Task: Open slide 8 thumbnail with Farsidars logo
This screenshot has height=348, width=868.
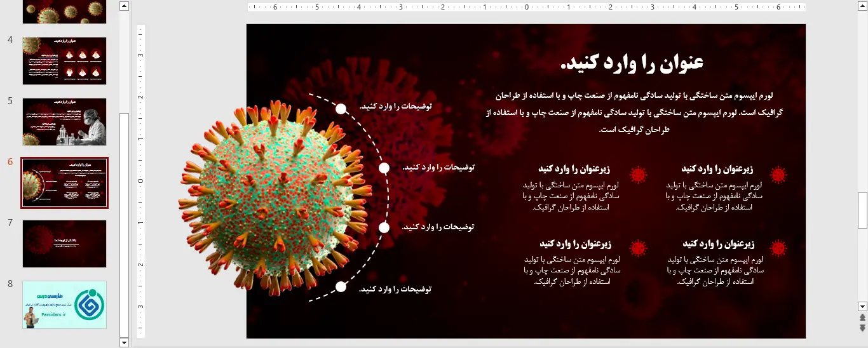Action: [x=64, y=304]
